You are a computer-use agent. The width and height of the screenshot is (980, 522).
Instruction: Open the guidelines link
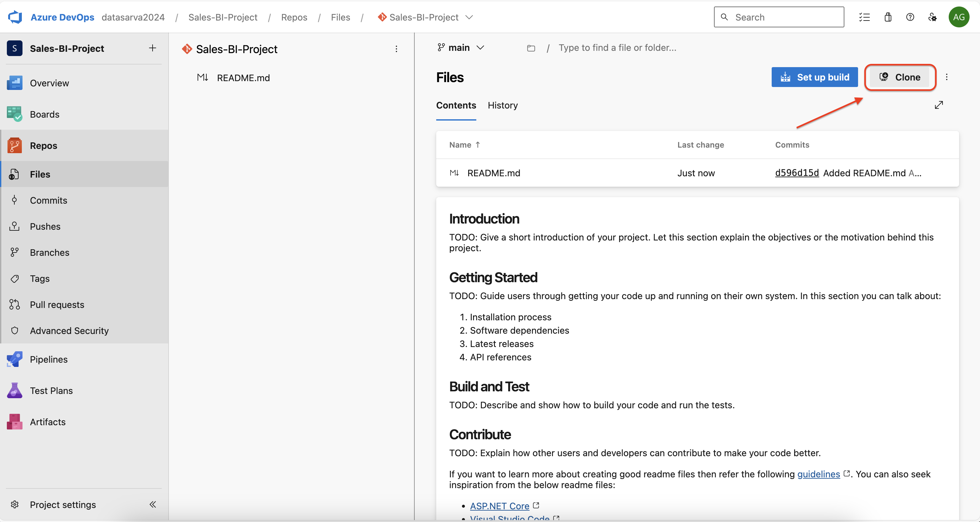coord(818,474)
